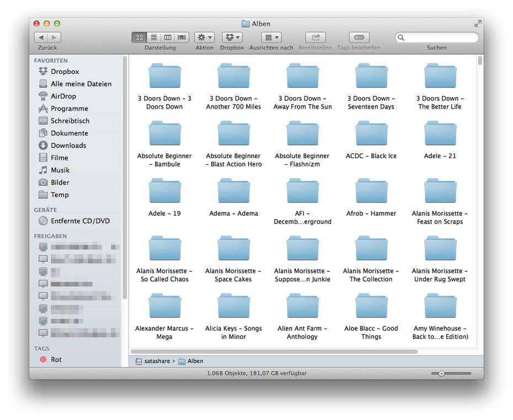This screenshot has width=513, height=420.
Task: Select the Adele - 21 folder
Action: pos(440,134)
